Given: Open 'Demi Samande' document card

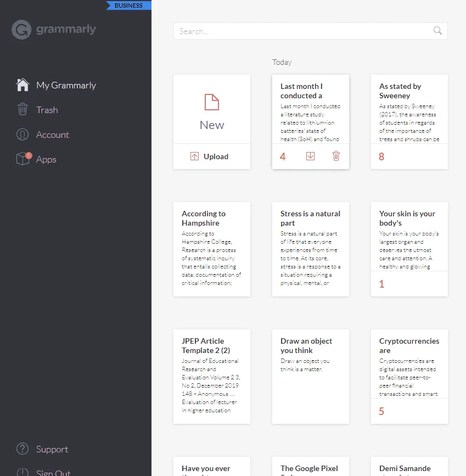Looking at the screenshot, I should [x=409, y=467].
